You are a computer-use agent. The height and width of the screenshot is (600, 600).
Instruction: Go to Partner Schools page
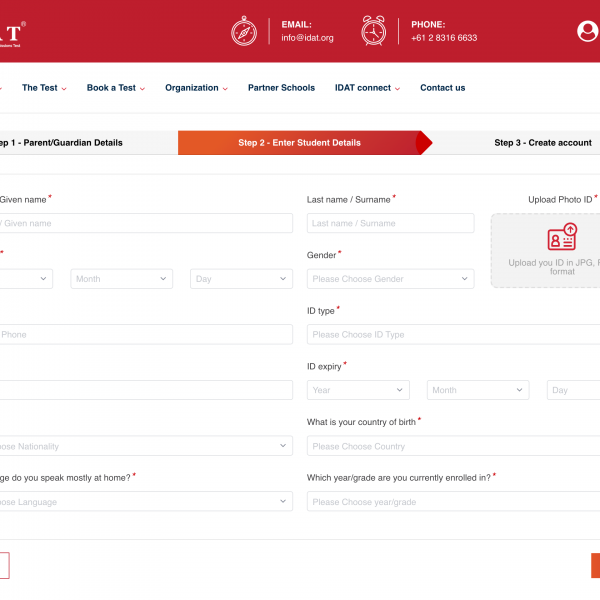click(x=281, y=88)
